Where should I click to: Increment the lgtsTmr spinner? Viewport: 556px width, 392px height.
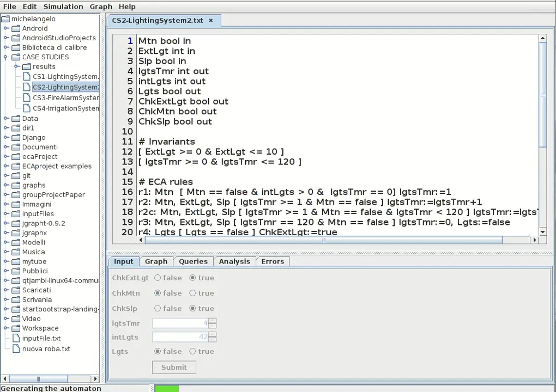point(213,321)
